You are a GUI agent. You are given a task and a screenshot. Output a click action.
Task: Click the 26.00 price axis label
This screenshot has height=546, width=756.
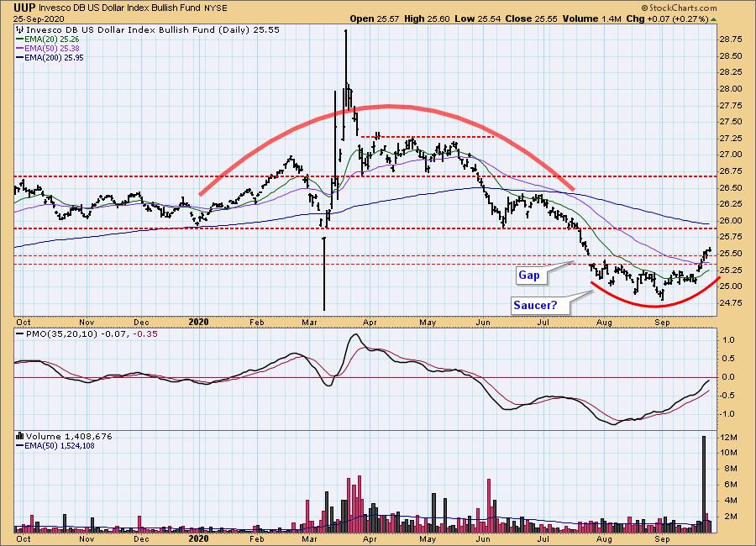(x=731, y=221)
